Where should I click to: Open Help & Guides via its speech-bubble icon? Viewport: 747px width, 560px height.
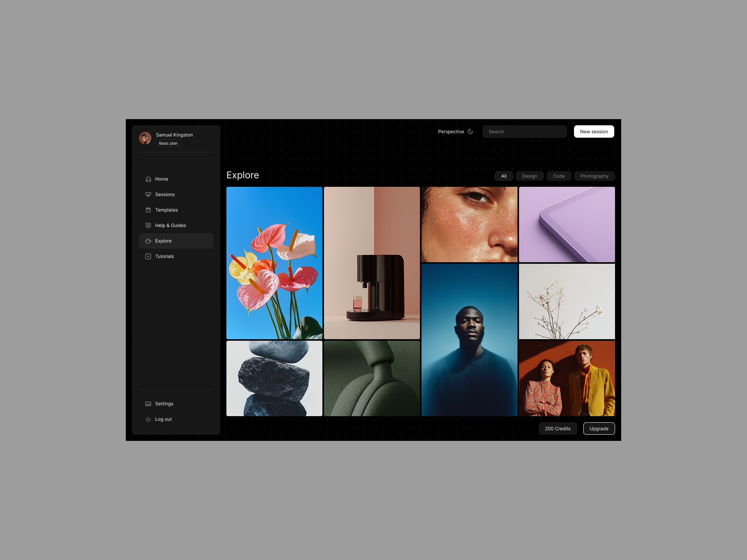148,225
